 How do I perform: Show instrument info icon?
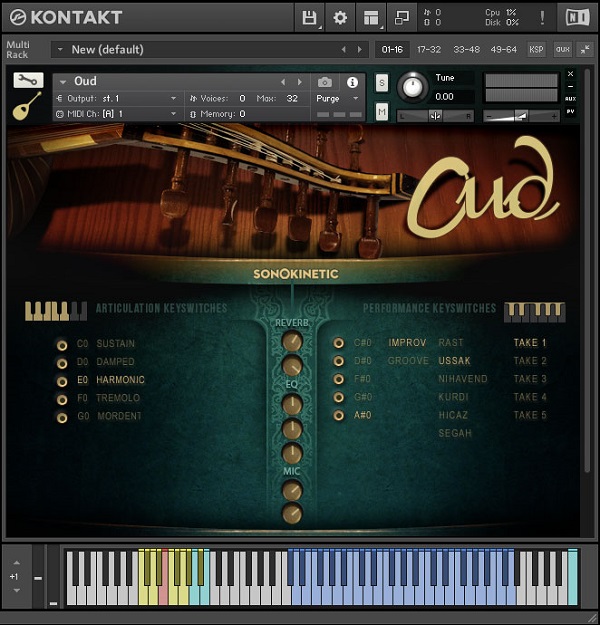pyautogui.click(x=352, y=82)
